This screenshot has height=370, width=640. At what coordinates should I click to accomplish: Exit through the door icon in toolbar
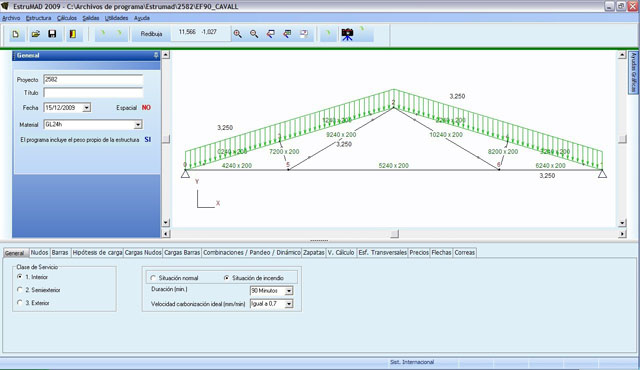click(x=73, y=34)
